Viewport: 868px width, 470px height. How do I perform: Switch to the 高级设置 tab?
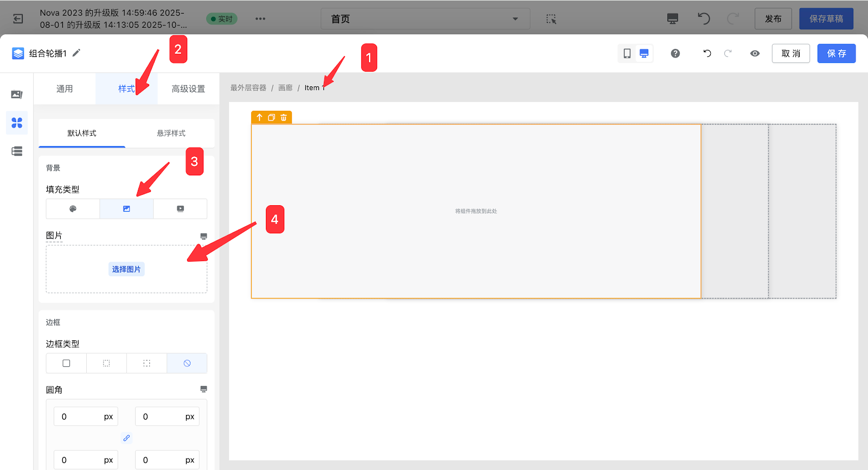(x=188, y=89)
